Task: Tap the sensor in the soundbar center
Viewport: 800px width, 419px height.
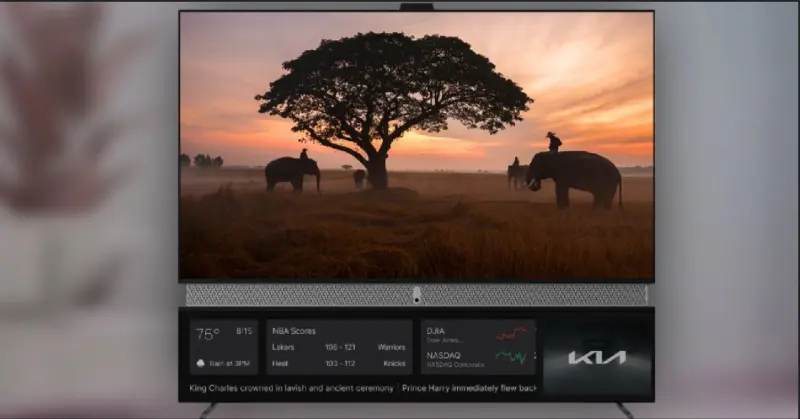Action: pyautogui.click(x=416, y=295)
